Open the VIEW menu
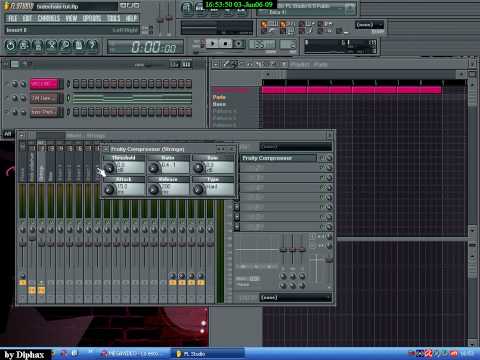This screenshot has width=480, height=360. (71, 18)
